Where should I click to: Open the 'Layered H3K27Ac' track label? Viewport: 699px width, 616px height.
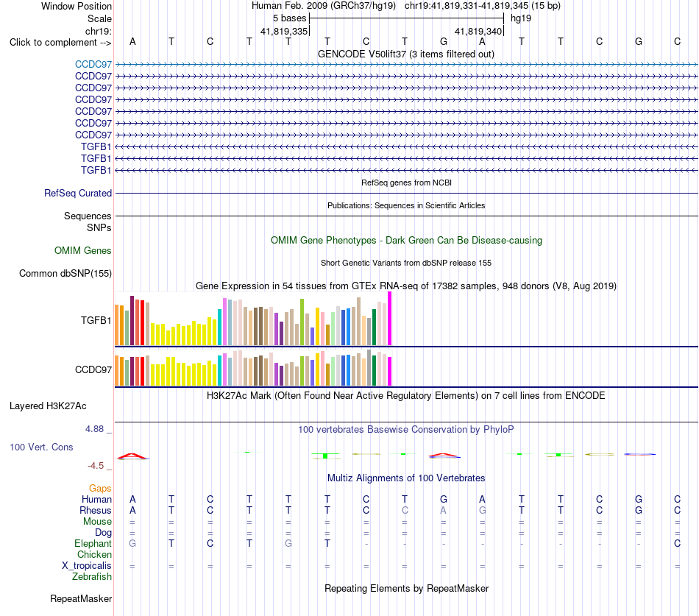point(48,406)
